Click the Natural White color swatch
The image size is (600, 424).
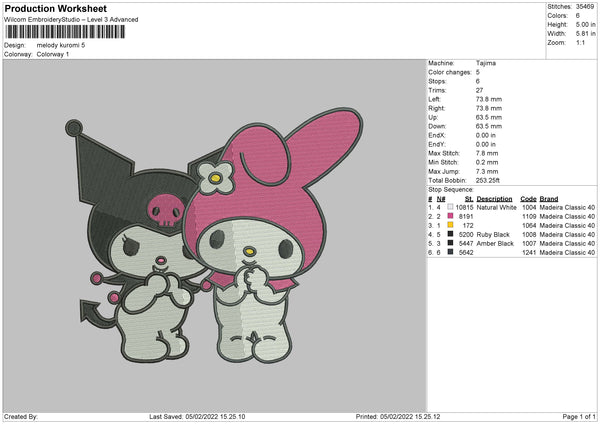pyautogui.click(x=450, y=207)
